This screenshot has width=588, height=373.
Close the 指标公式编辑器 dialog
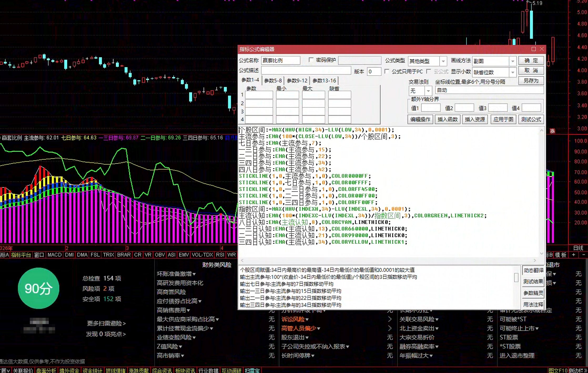[542, 49]
